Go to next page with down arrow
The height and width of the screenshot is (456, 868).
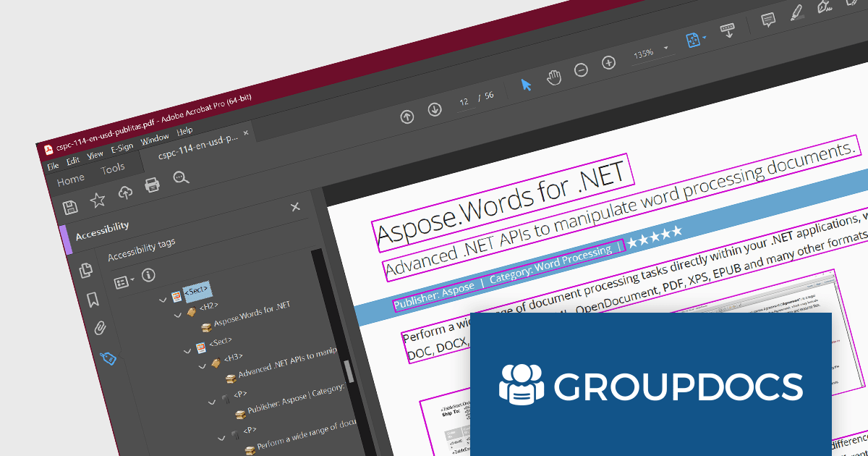click(x=434, y=109)
